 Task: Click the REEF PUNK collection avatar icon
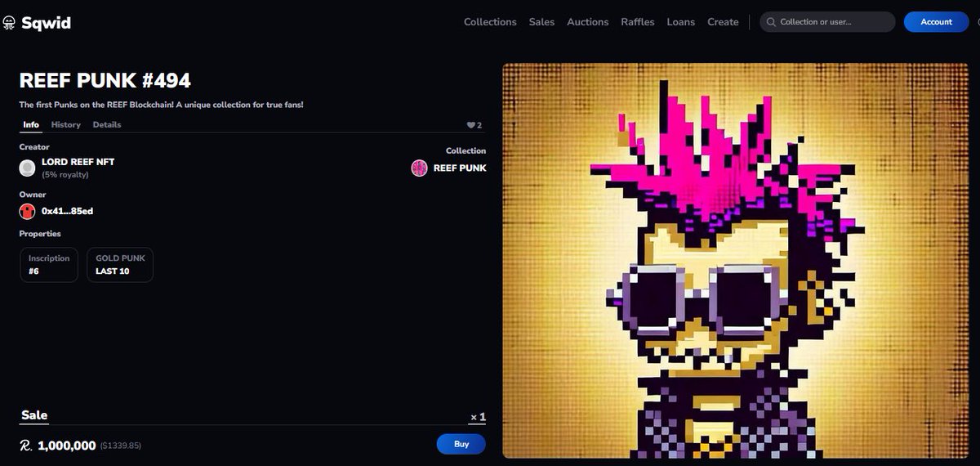coord(419,168)
